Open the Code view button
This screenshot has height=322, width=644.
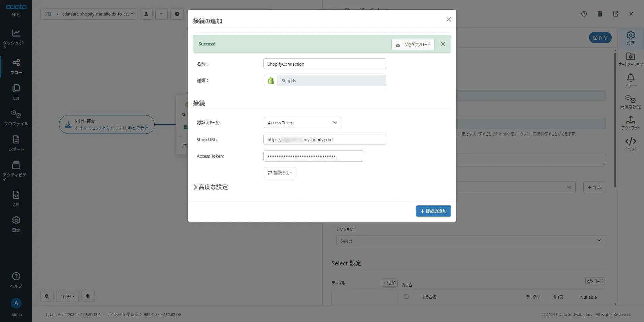click(x=595, y=281)
